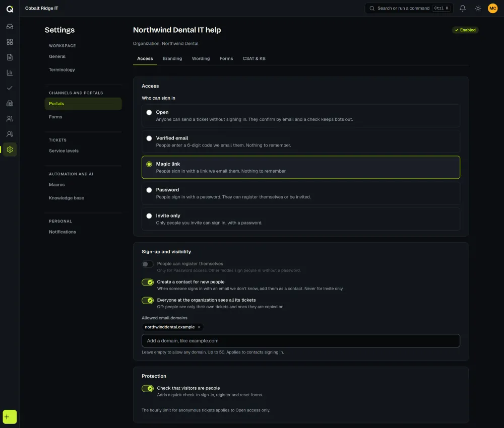Click the 'Who can sign in' label
The width and height of the screenshot is (504, 428).
click(x=158, y=98)
